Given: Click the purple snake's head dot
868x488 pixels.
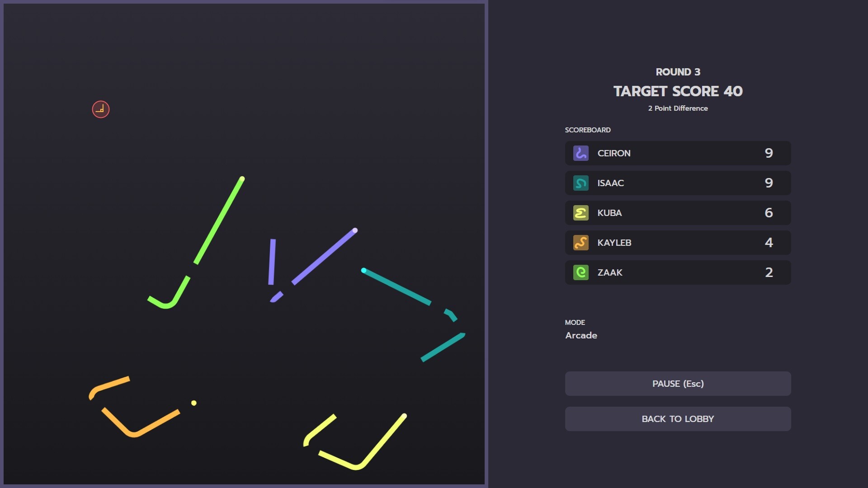Looking at the screenshot, I should pyautogui.click(x=355, y=231).
